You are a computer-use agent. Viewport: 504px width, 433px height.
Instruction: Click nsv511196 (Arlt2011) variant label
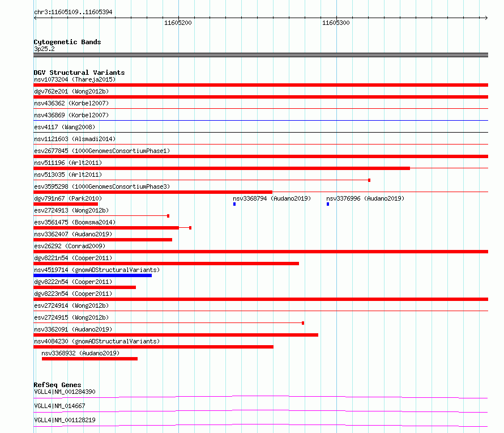click(68, 163)
